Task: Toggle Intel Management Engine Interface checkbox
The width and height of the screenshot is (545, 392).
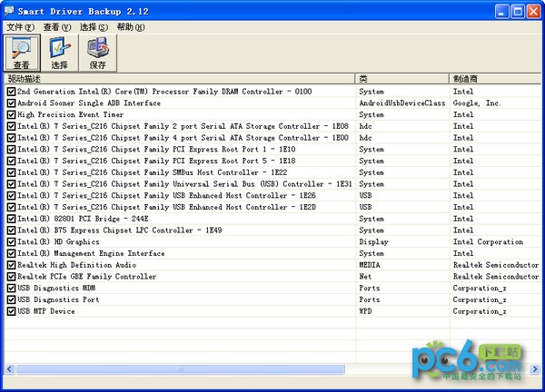Action: [x=11, y=253]
